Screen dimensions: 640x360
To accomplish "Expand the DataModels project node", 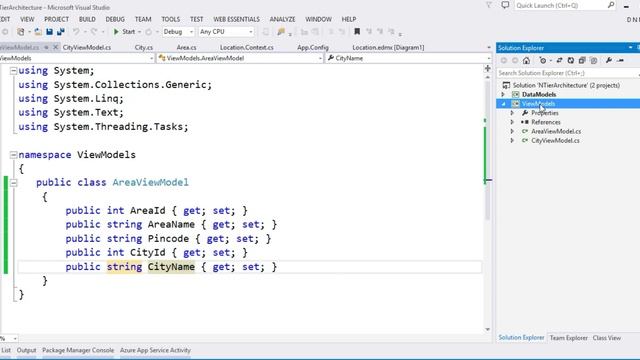I will pos(503,94).
